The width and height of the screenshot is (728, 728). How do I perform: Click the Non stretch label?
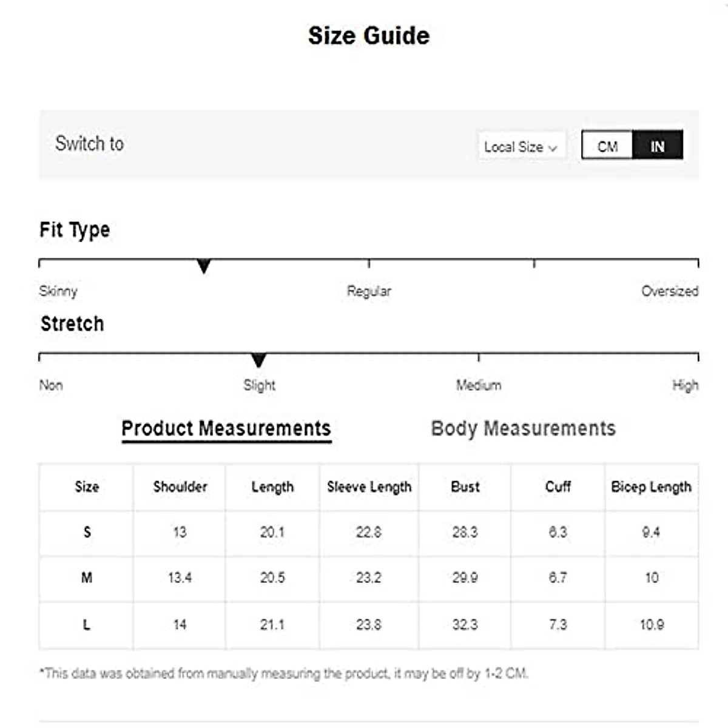point(51,385)
